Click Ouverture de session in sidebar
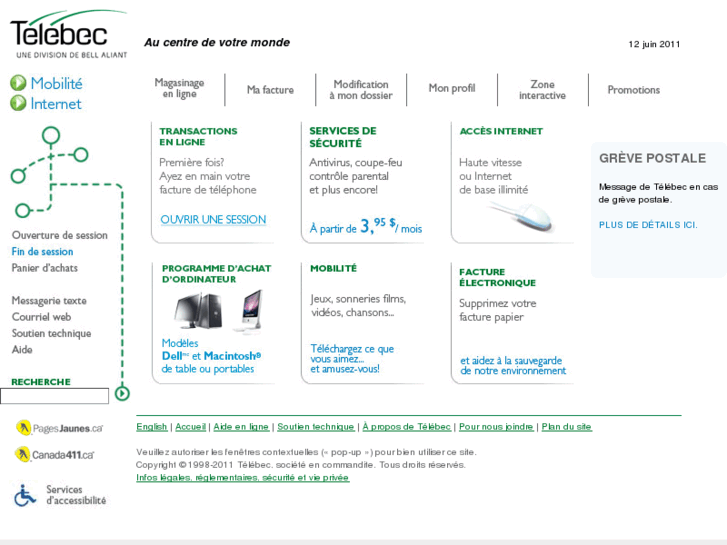This screenshot has height=545, width=727. point(60,235)
